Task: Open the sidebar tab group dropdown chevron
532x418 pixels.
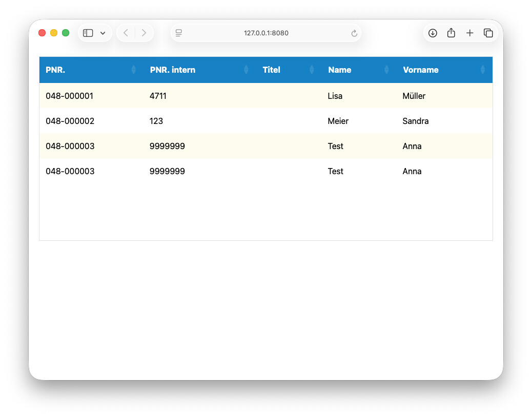Action: tap(103, 33)
